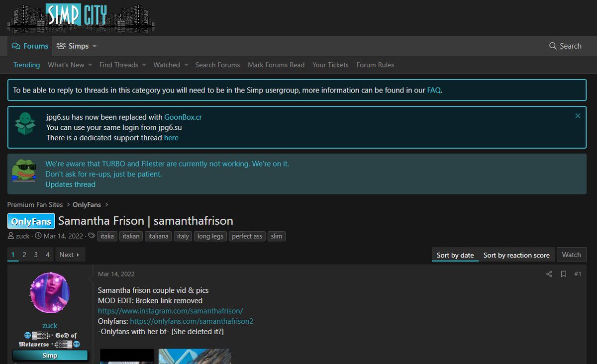Go to Search Forums
This screenshot has height=364, width=597.
217,65
